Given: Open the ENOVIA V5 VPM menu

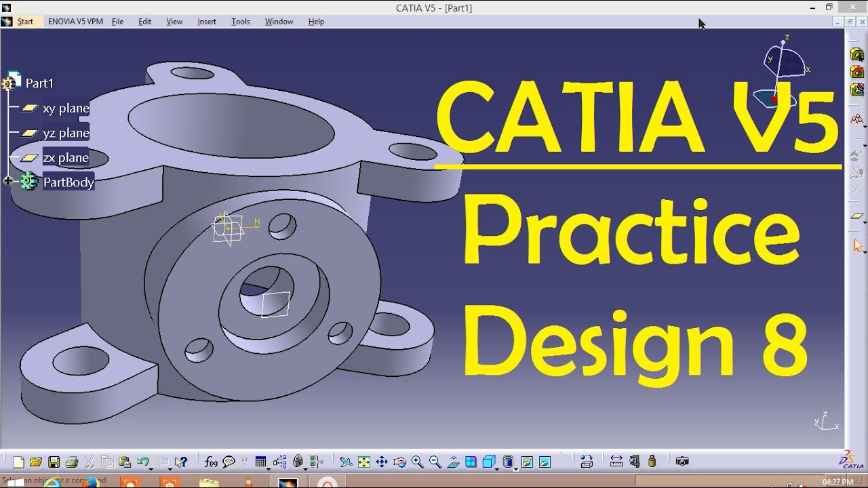Looking at the screenshot, I should pos(75,22).
